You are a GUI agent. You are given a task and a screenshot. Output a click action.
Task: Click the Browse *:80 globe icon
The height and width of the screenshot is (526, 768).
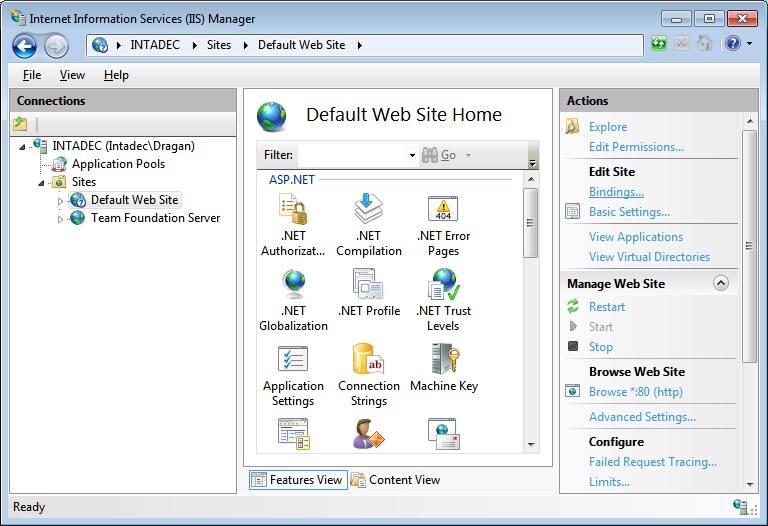tap(572, 391)
